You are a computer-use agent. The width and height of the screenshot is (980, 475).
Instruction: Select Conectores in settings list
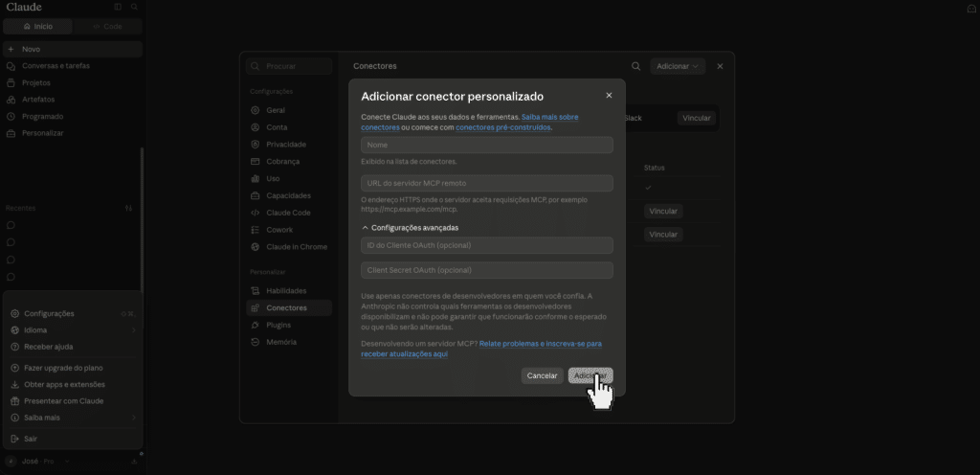pyautogui.click(x=289, y=307)
